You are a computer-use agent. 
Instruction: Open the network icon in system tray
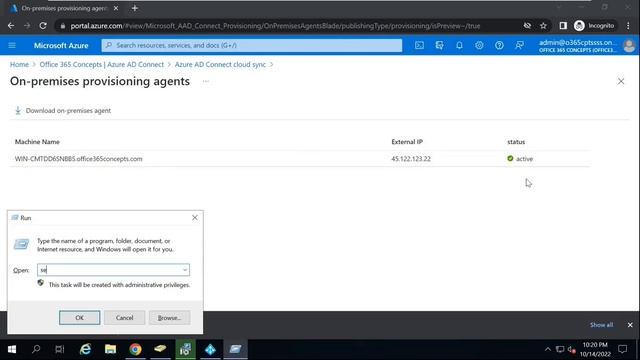click(x=560, y=349)
